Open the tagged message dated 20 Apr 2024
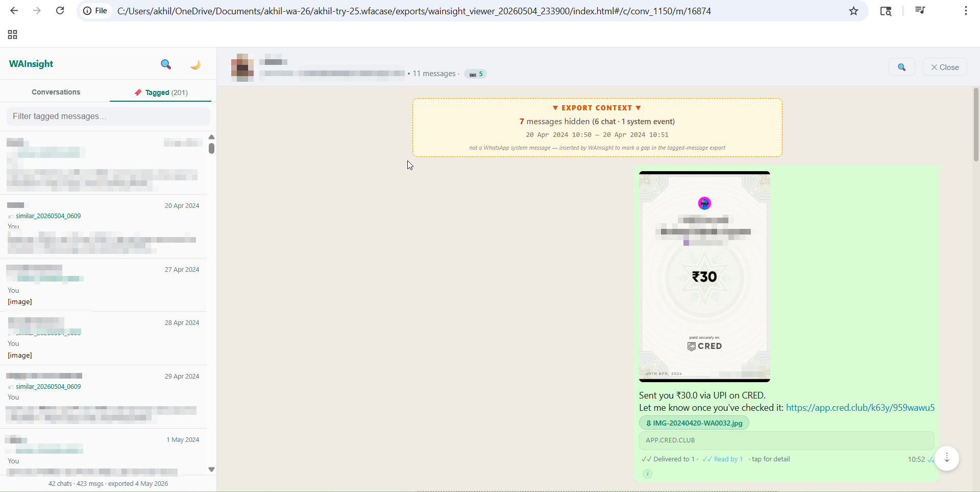 click(x=104, y=226)
